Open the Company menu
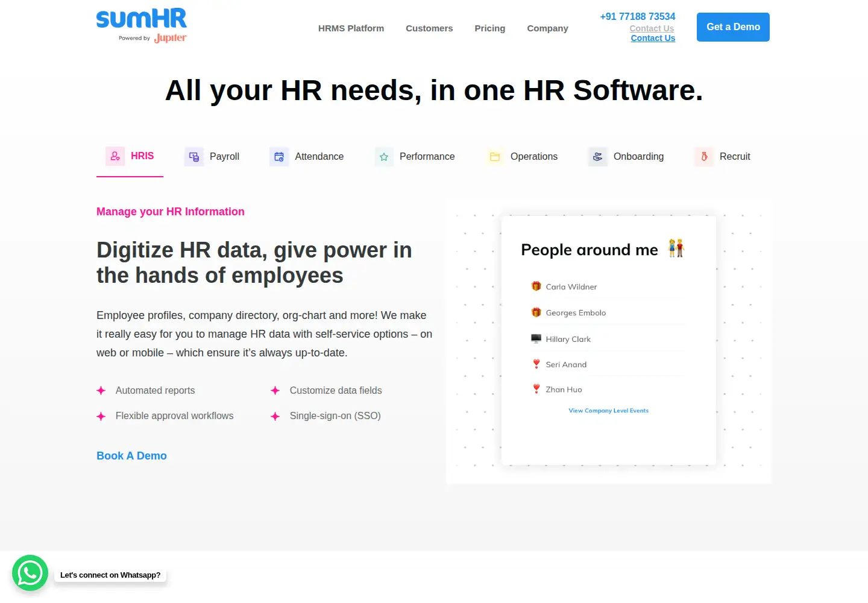 pos(547,28)
